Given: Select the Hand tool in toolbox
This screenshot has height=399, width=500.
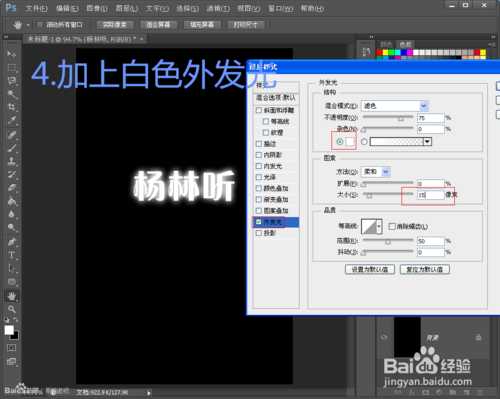Looking at the screenshot, I should (12, 296).
